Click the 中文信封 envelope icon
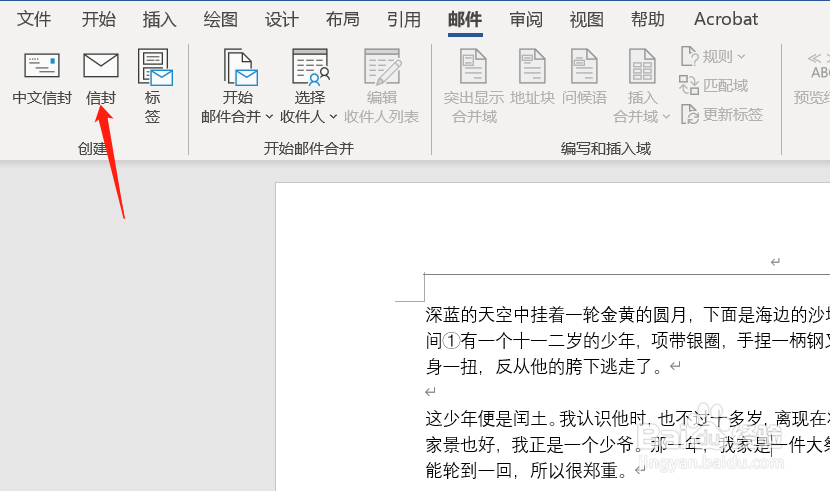Viewport: 830px width, 491px height. tap(42, 66)
